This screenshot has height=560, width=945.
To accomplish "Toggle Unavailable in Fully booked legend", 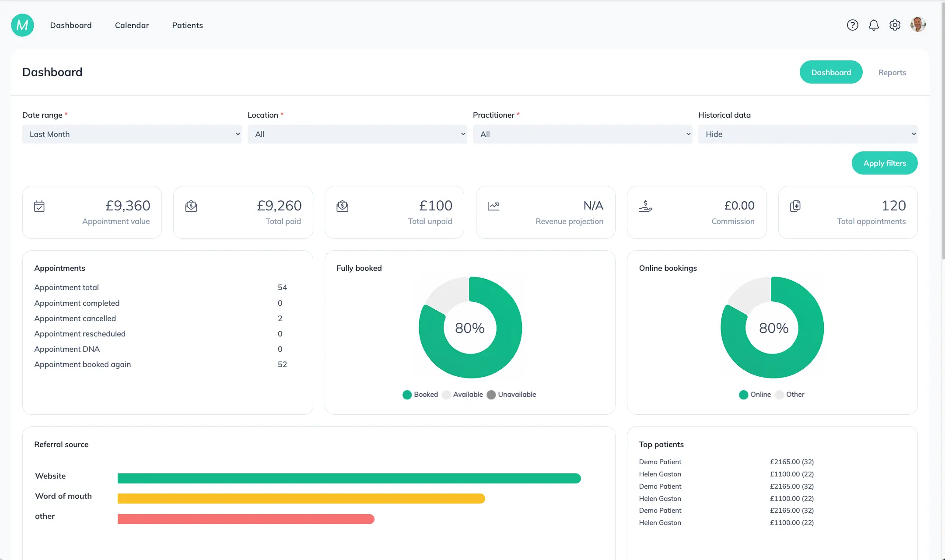I will click(x=511, y=394).
